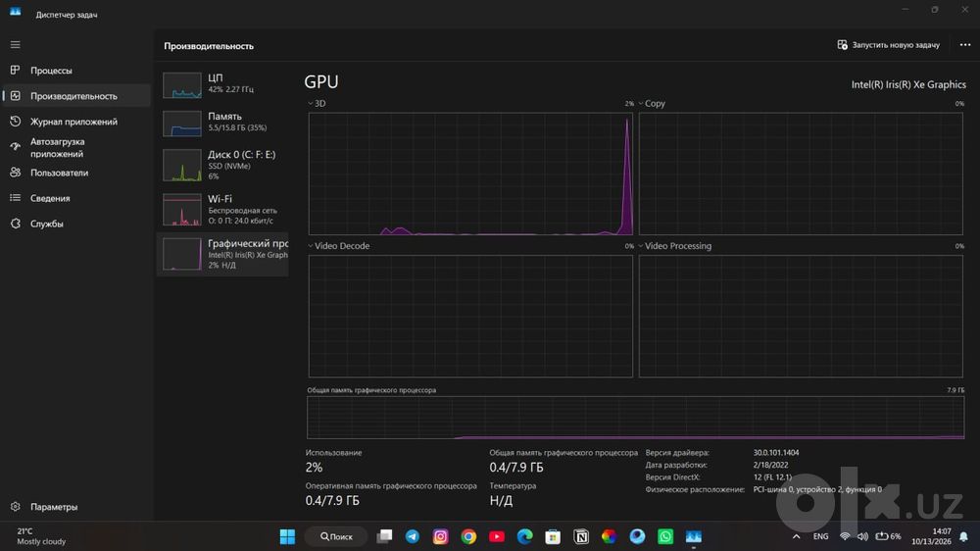This screenshot has width=980, height=551.
Task: Go to Сведения details list
Action: tap(50, 198)
